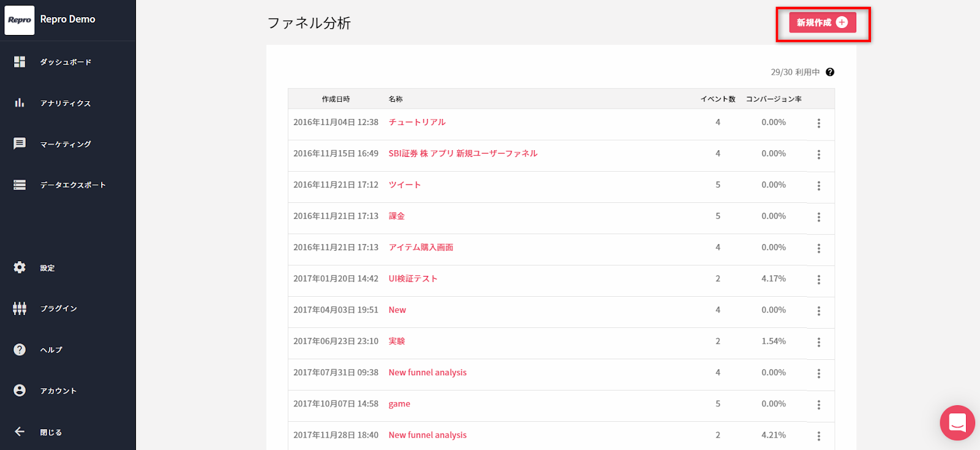
Task: Open the options menu for game row
Action: click(819, 405)
